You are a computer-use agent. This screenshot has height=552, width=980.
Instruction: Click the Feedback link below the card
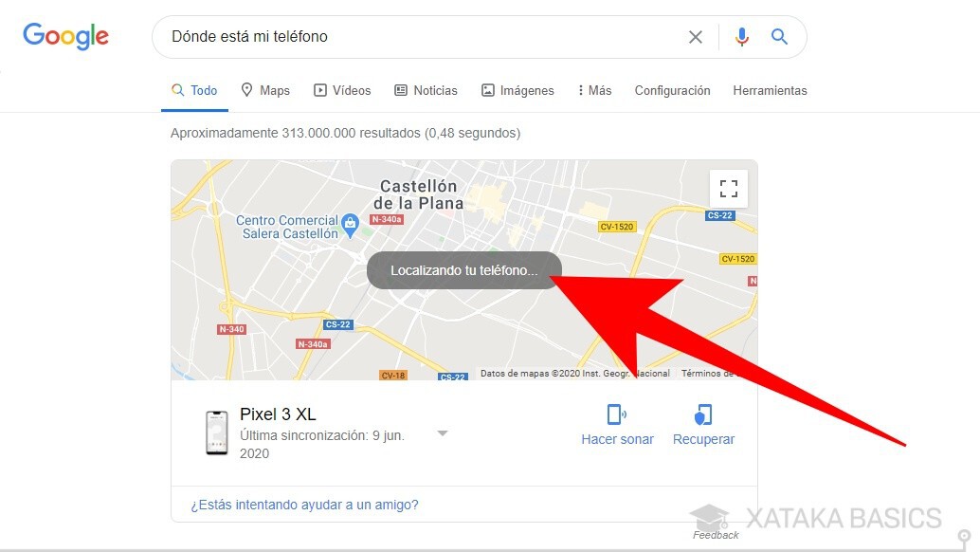(x=716, y=535)
